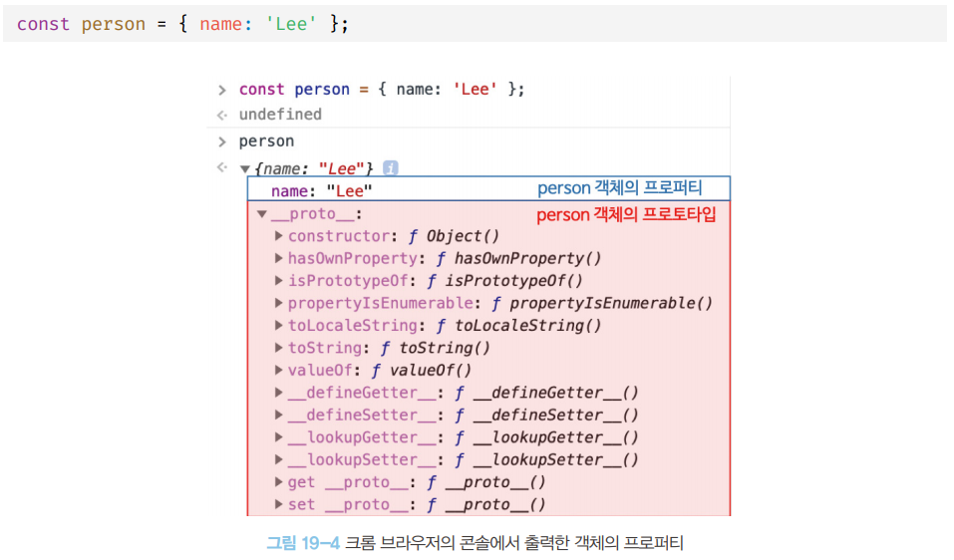Expand the constructor property

[x=279, y=236]
